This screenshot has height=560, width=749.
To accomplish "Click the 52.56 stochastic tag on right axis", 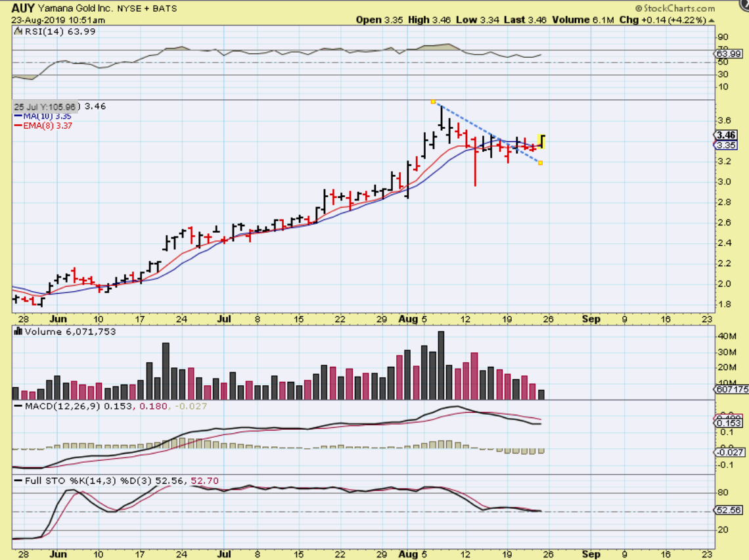I will pyautogui.click(x=729, y=510).
